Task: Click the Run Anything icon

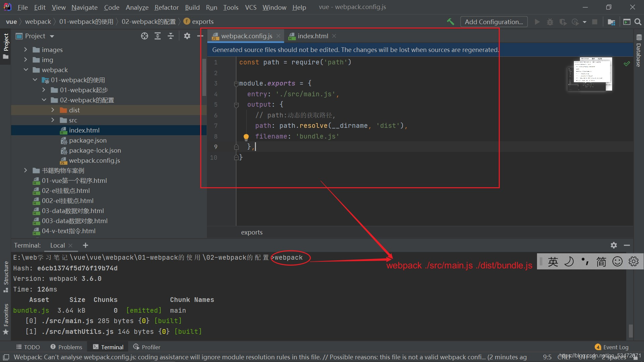Action: (x=627, y=22)
